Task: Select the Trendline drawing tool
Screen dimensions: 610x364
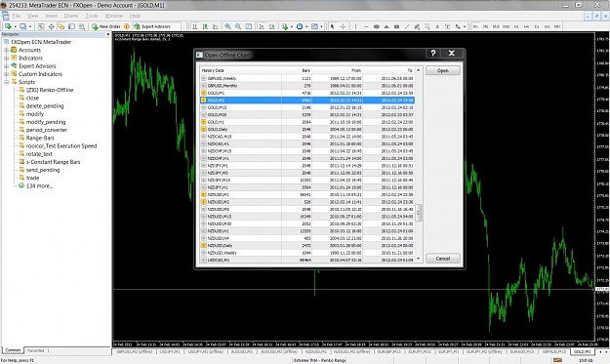Action: coord(407,26)
